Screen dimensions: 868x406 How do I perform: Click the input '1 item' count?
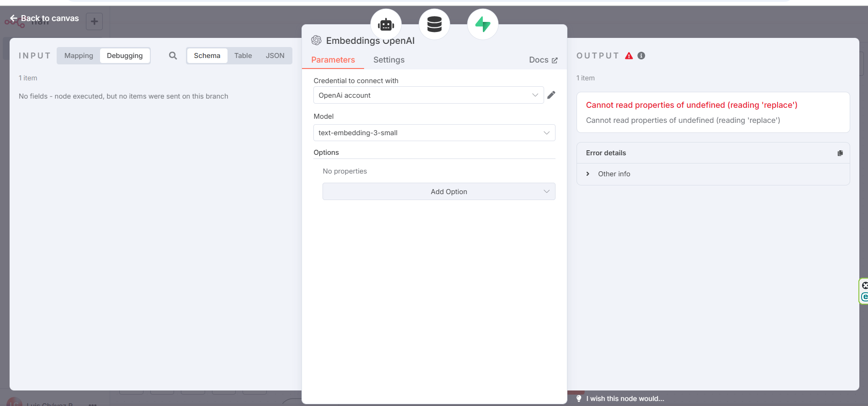point(28,78)
